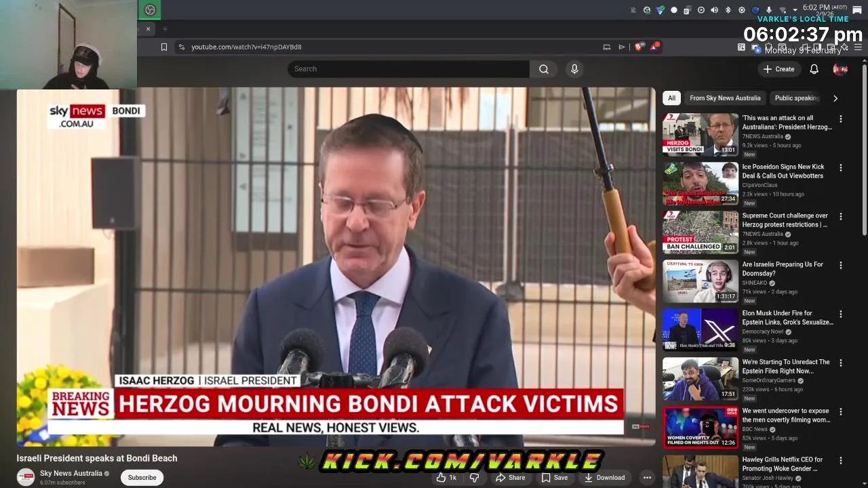The height and width of the screenshot is (488, 868).
Task: Like the video with thumbs up
Action: click(447, 478)
